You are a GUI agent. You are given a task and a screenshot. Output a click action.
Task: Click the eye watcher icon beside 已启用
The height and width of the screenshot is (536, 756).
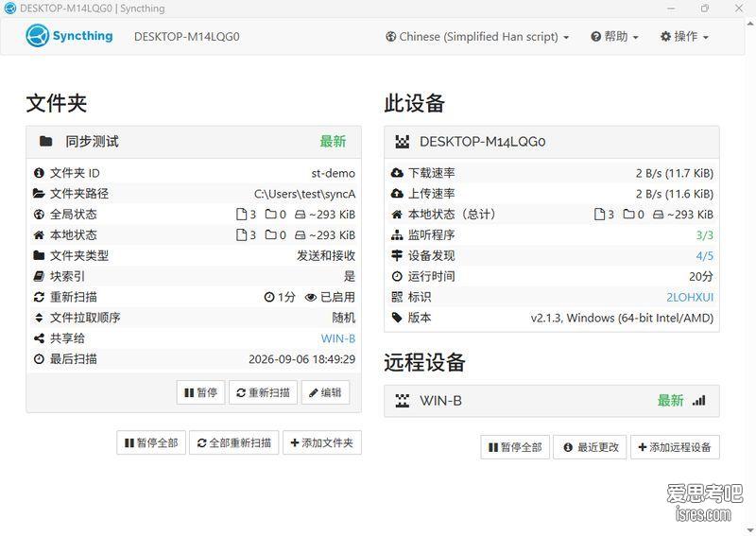[x=311, y=297]
